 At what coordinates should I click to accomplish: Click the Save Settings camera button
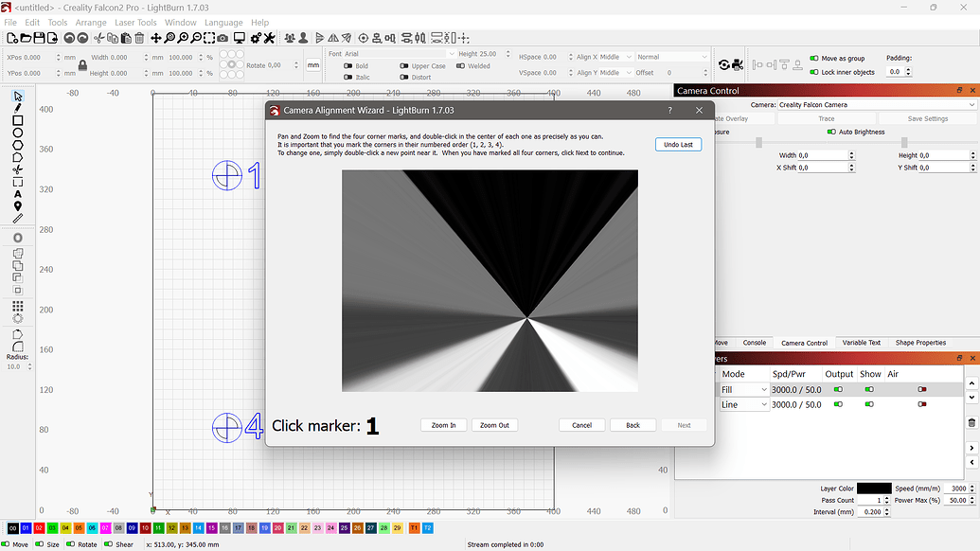pos(928,118)
